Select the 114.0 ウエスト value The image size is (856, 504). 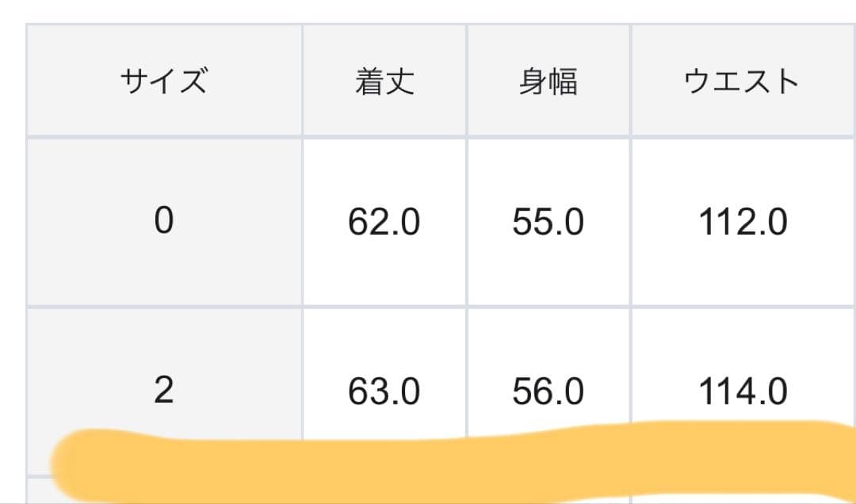coord(743,391)
